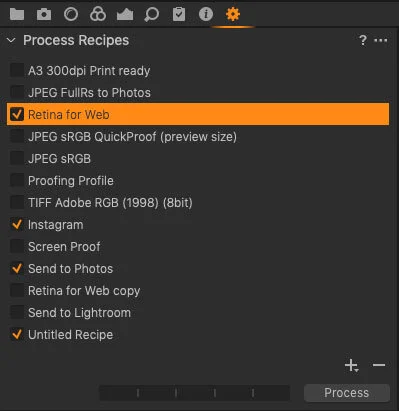Disable the Send to Photos checkbox

(x=17, y=268)
